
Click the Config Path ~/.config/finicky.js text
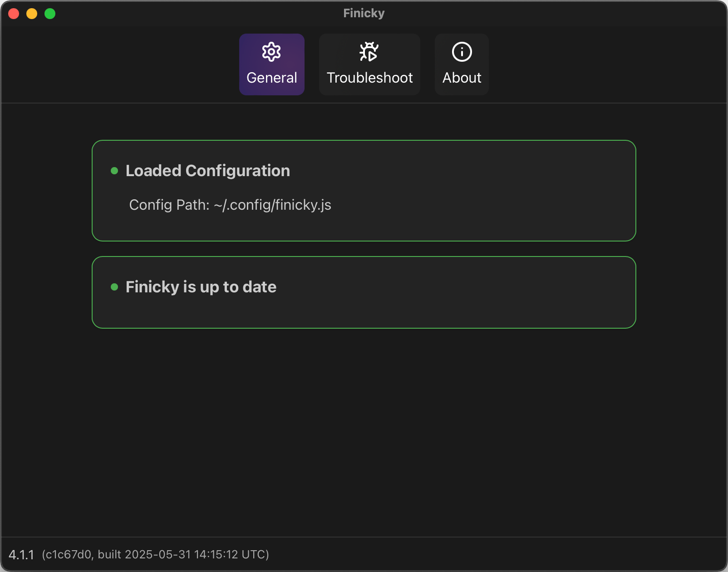click(x=230, y=205)
